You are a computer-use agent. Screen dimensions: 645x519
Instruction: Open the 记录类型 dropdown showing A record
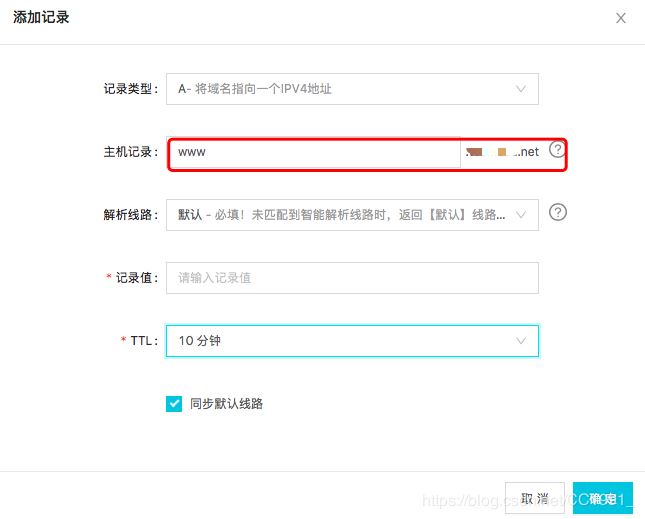point(340,89)
